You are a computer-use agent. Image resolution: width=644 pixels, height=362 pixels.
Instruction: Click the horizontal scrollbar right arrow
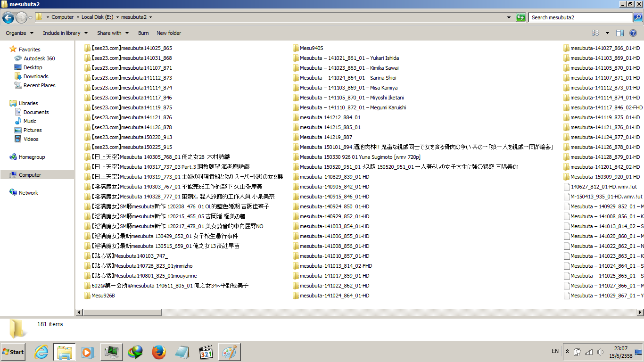(x=640, y=312)
